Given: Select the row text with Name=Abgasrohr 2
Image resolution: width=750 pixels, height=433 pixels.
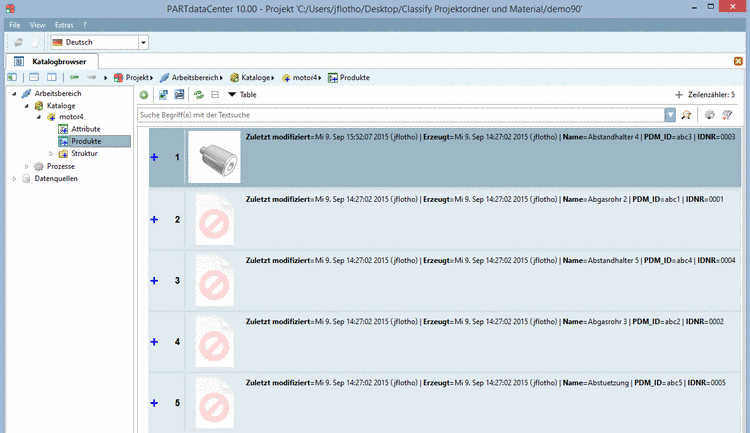Looking at the screenshot, I should point(485,199).
